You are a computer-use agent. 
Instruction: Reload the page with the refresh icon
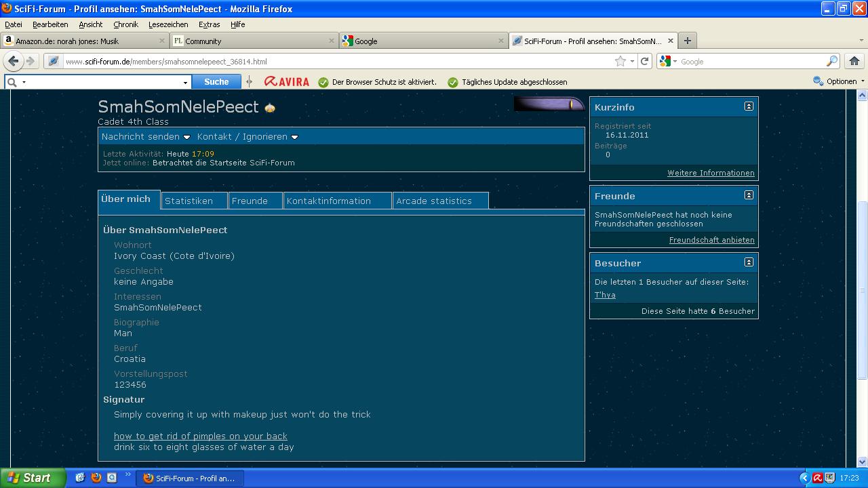point(644,61)
